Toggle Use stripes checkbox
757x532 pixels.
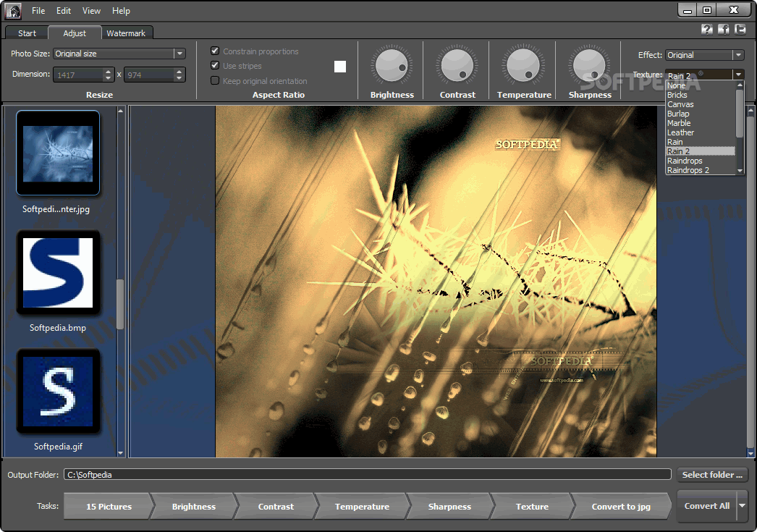coord(216,65)
